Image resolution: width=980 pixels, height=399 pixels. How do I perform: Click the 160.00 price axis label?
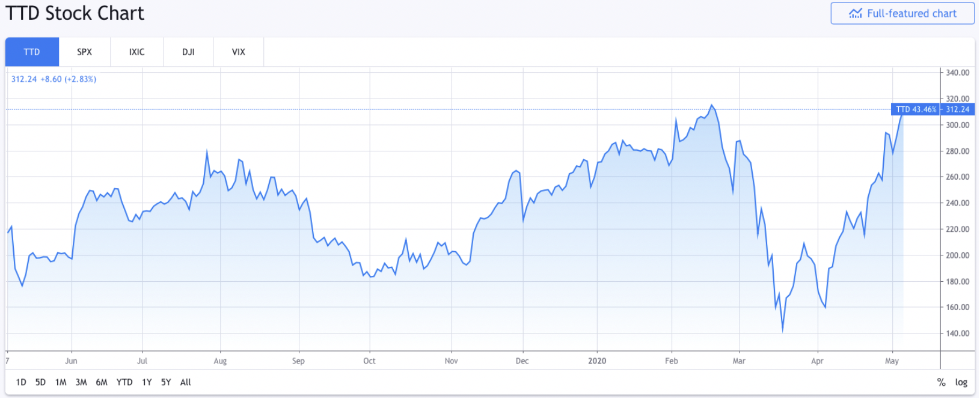958,307
